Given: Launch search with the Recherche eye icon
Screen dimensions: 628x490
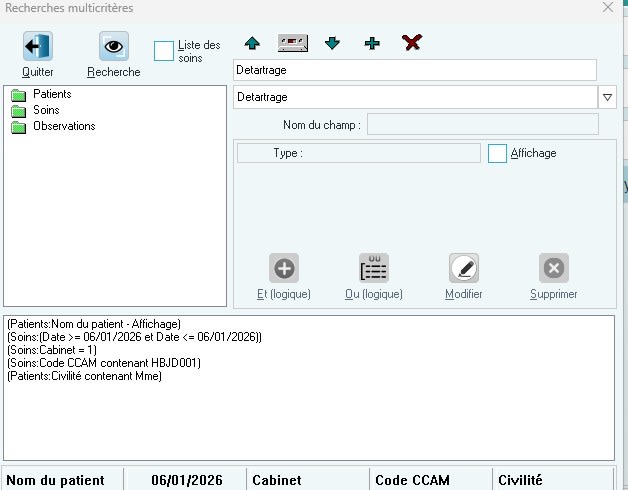Looking at the screenshot, I should [x=113, y=47].
